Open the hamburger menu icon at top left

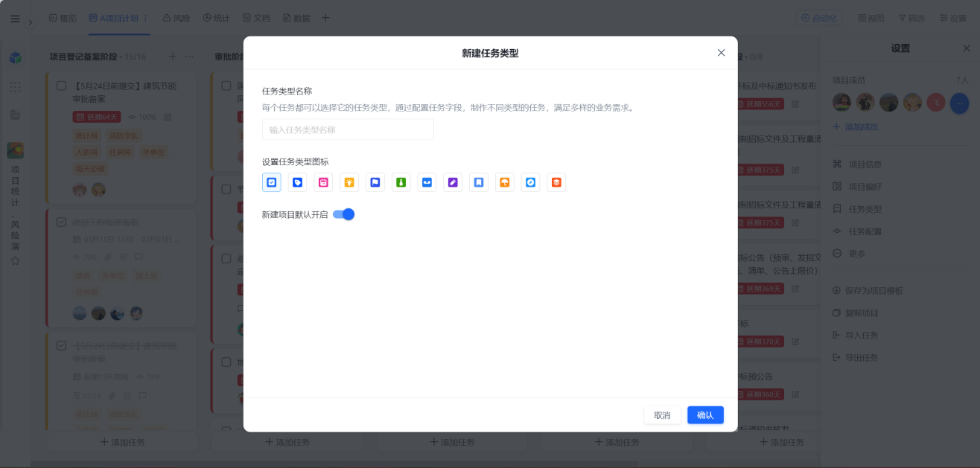[15, 19]
